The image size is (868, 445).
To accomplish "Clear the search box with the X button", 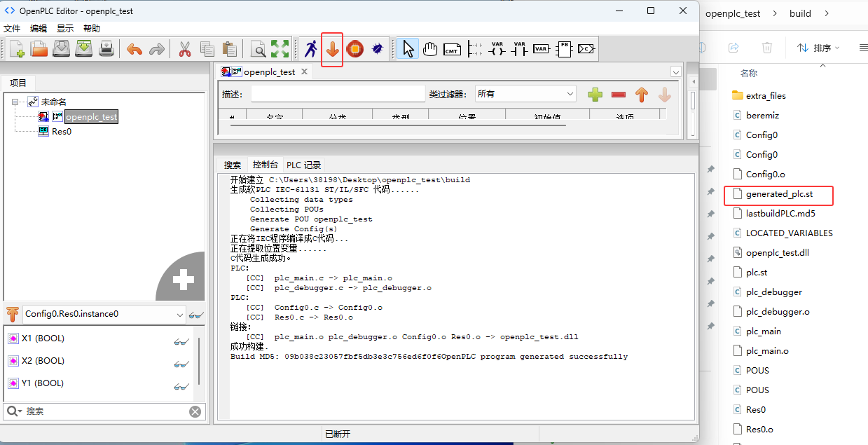I will coord(195,411).
